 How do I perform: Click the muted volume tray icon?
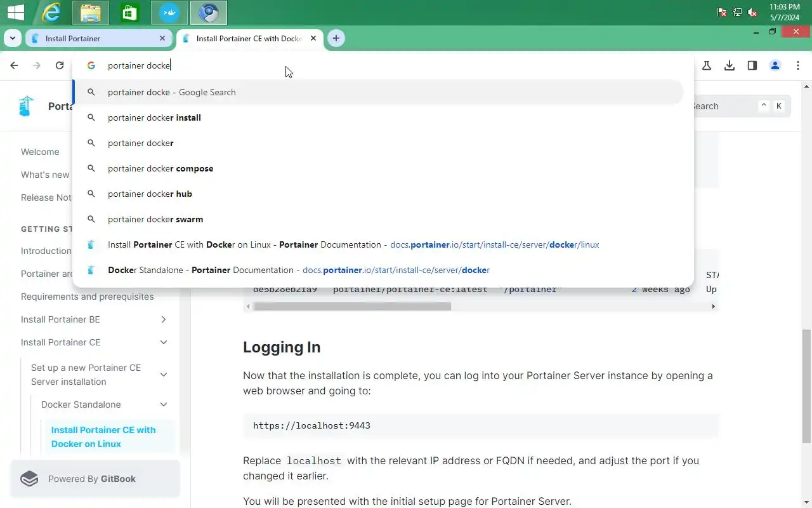tap(752, 12)
